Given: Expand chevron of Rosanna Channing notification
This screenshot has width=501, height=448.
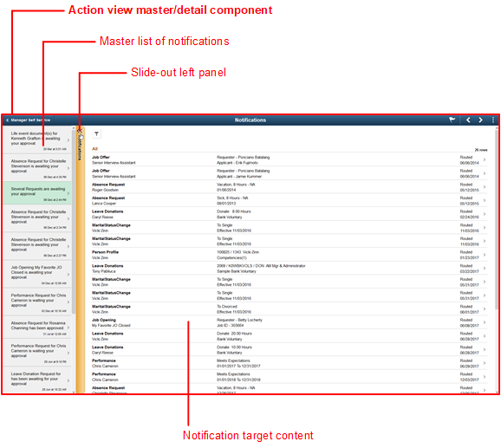Looking at the screenshot, I should [x=68, y=328].
